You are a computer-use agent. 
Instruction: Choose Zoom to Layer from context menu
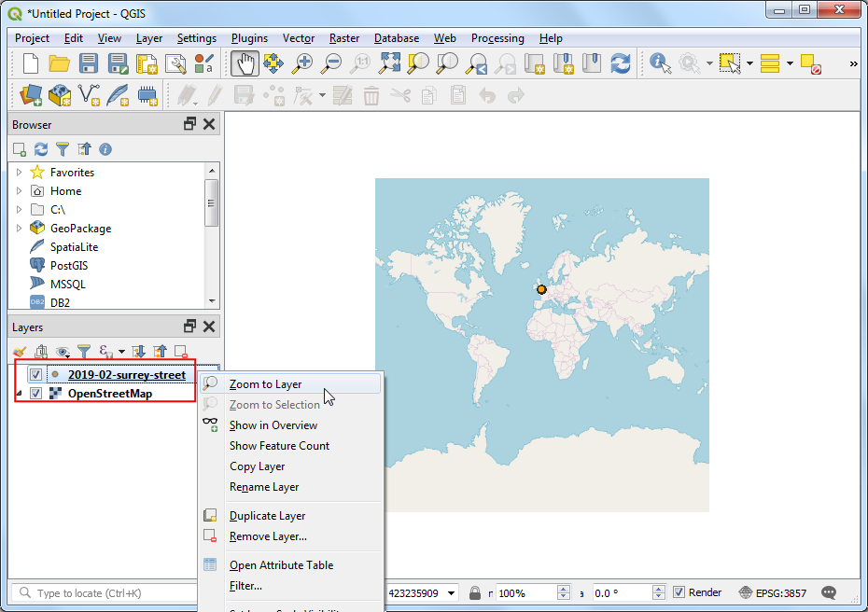[265, 384]
